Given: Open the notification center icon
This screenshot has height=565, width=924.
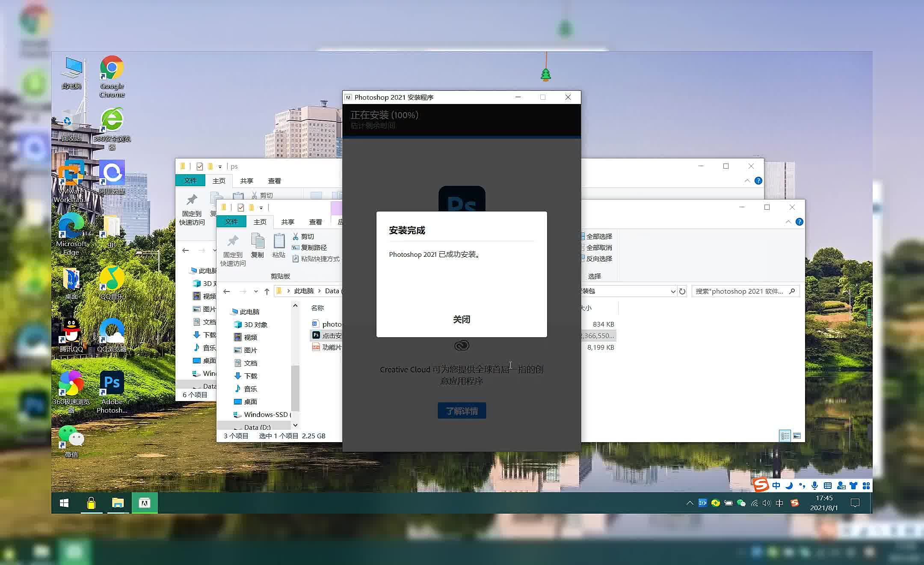Looking at the screenshot, I should coord(855,503).
